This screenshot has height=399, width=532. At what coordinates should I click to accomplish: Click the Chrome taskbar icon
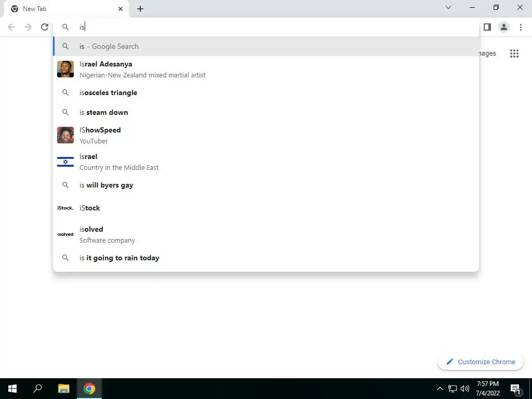coord(89,389)
